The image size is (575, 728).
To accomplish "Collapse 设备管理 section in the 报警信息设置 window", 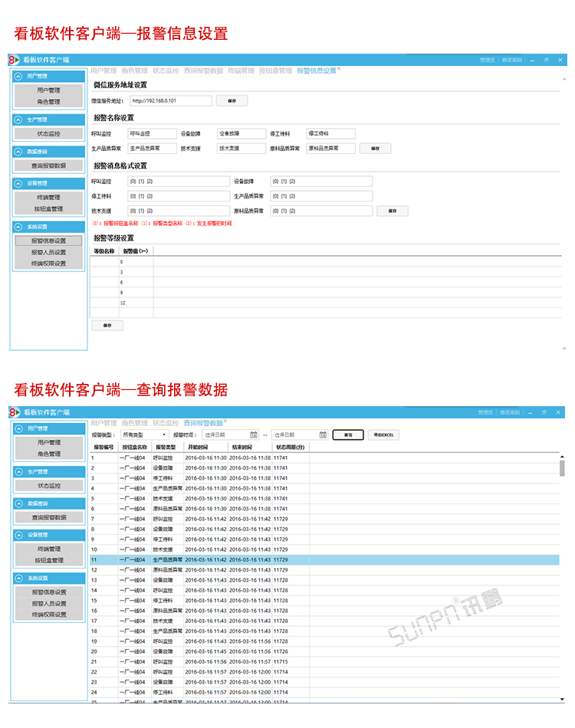I will (18, 183).
